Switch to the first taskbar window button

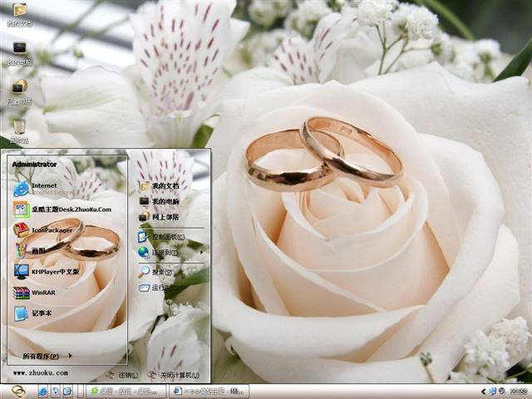point(126,392)
